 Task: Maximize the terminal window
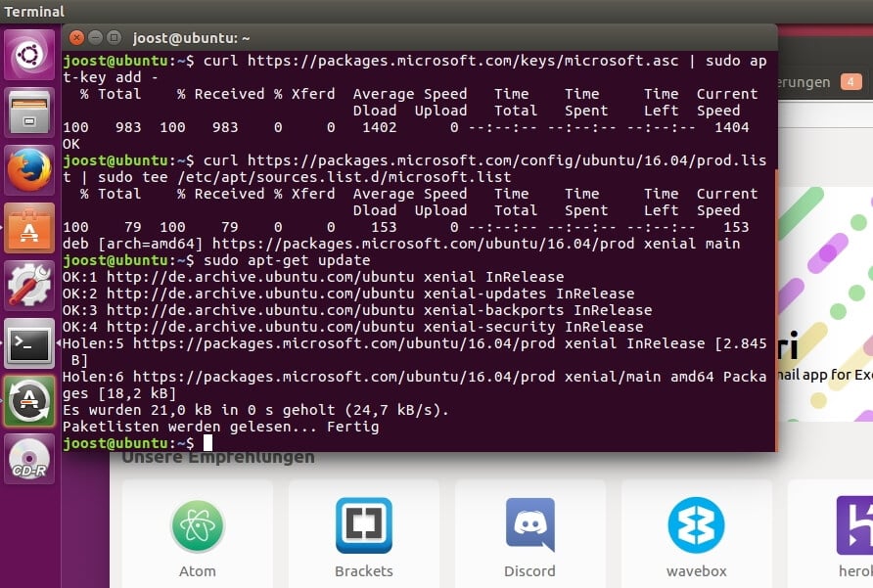pos(114,38)
